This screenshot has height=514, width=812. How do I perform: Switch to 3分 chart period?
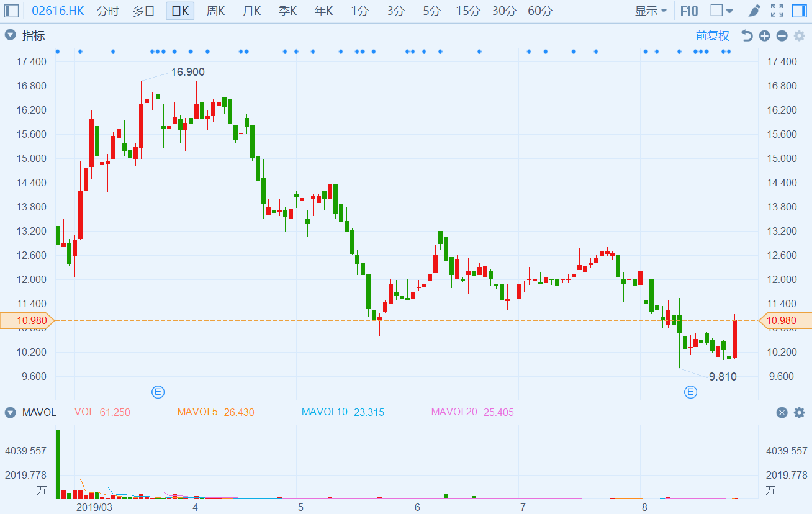[x=395, y=11]
